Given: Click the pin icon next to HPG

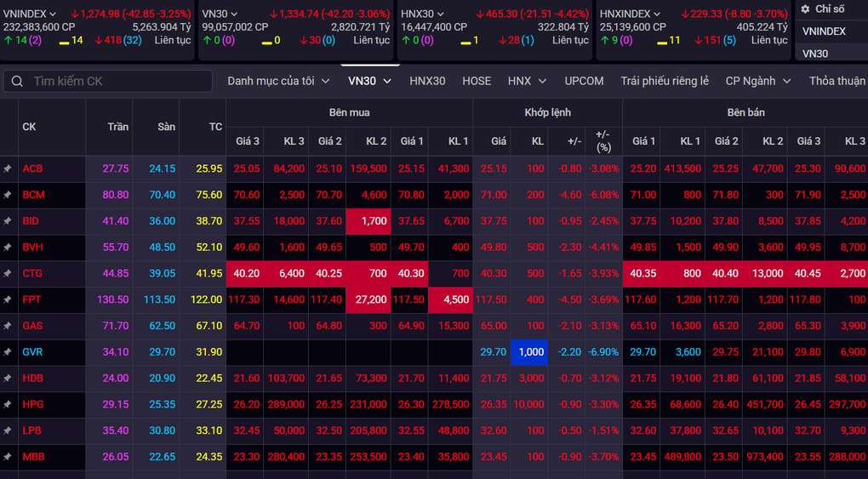Looking at the screenshot, I should pyautogui.click(x=8, y=405).
